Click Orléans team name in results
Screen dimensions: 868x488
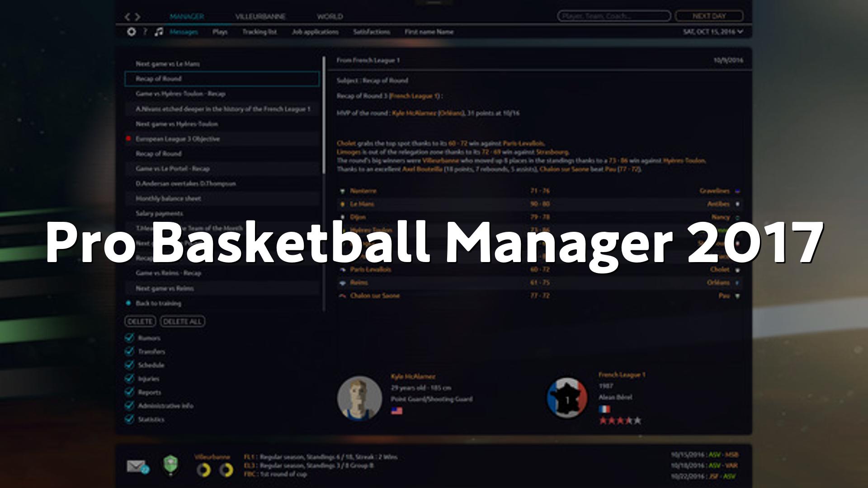[x=718, y=283]
